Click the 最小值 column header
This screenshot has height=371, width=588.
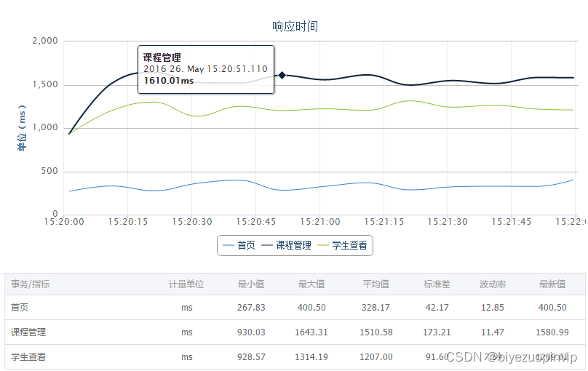point(251,284)
